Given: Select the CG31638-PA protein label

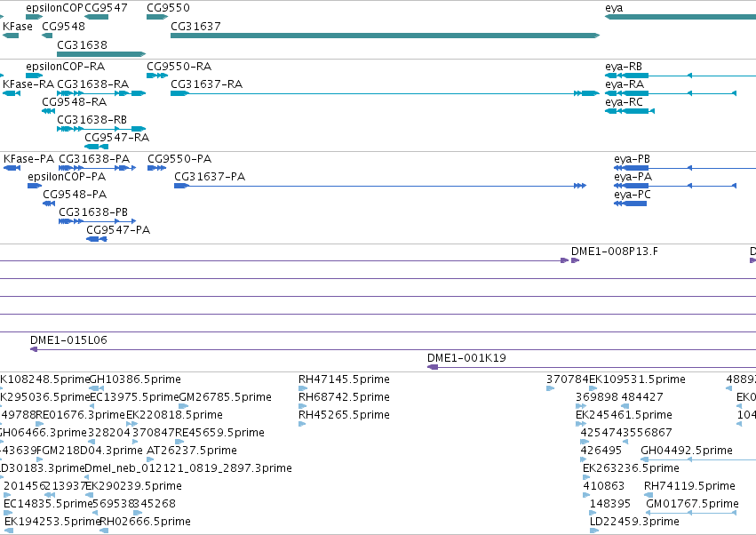Looking at the screenshot, I should pos(94,159).
